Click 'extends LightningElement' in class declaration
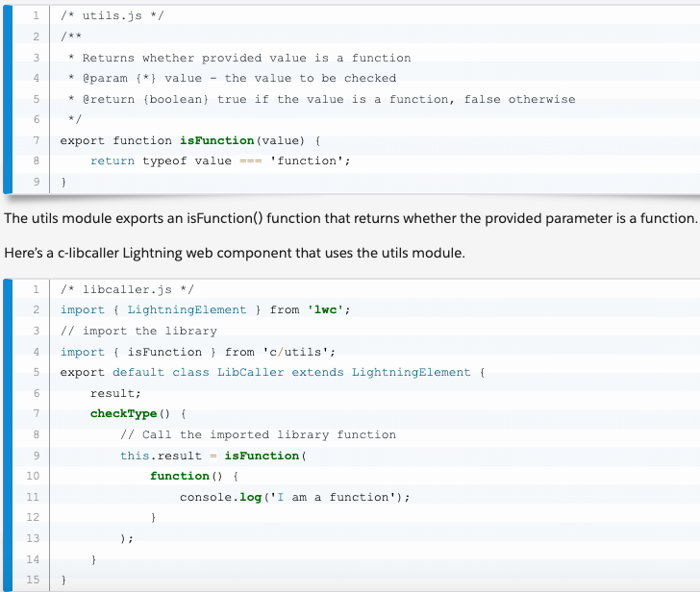The width and height of the screenshot is (700, 592). 381,372
